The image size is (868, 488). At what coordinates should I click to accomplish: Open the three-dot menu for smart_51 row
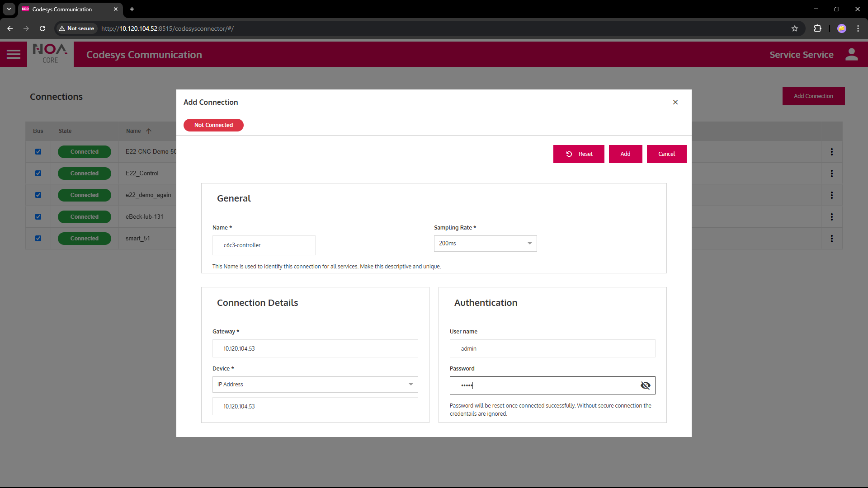click(x=831, y=239)
